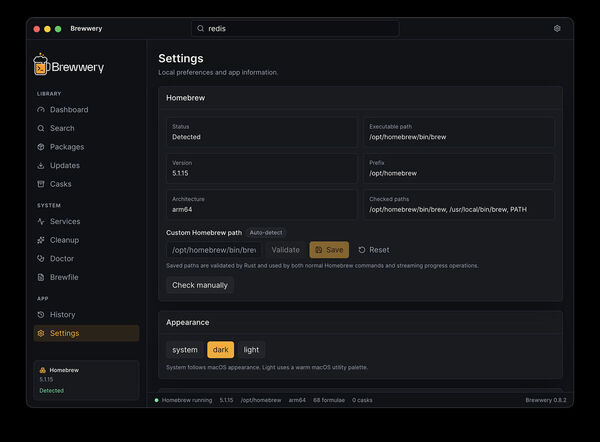Click the green Homebrew running status dot
Image resolution: width=600 pixels, height=442 pixels.
(157, 400)
